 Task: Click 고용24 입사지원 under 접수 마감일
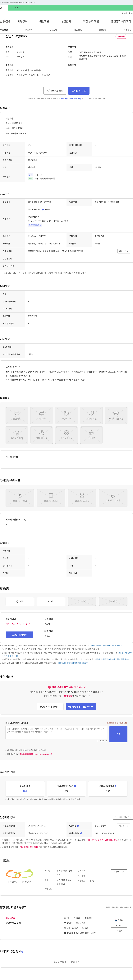click(19, 635)
